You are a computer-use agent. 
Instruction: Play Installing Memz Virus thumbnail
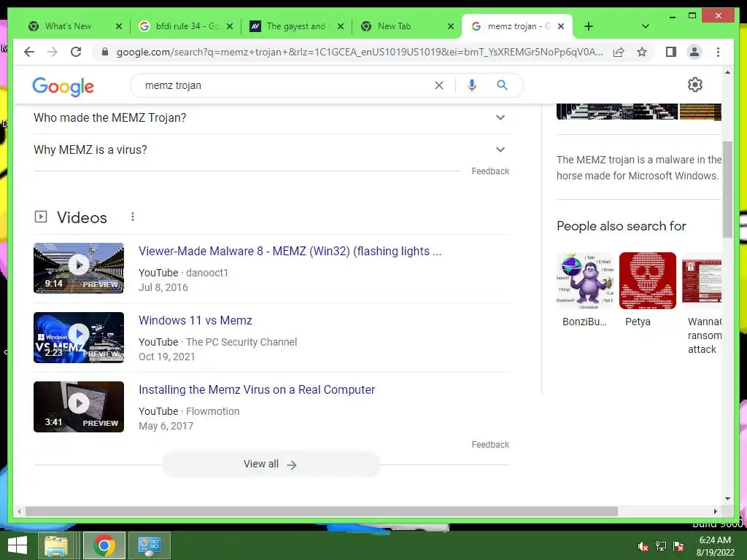(x=79, y=407)
